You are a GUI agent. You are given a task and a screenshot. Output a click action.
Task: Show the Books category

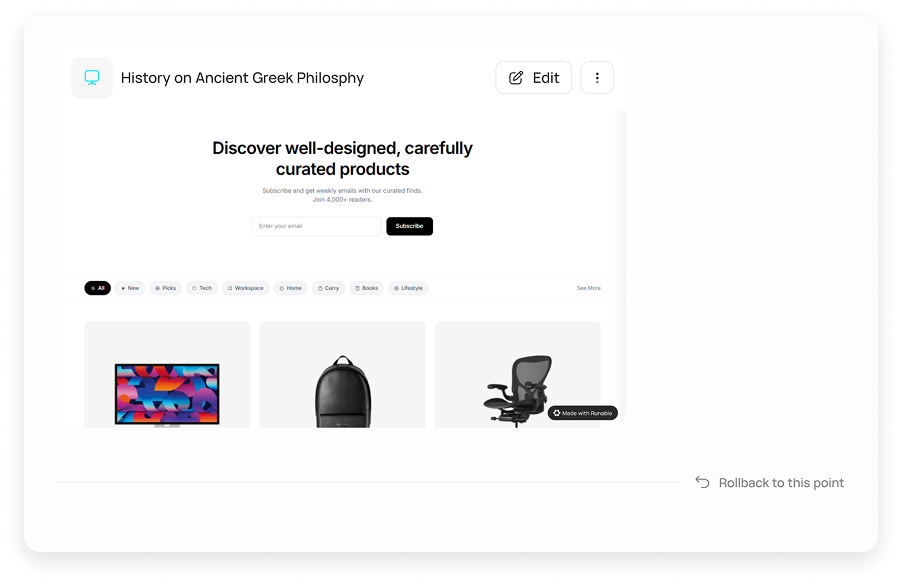tap(366, 288)
